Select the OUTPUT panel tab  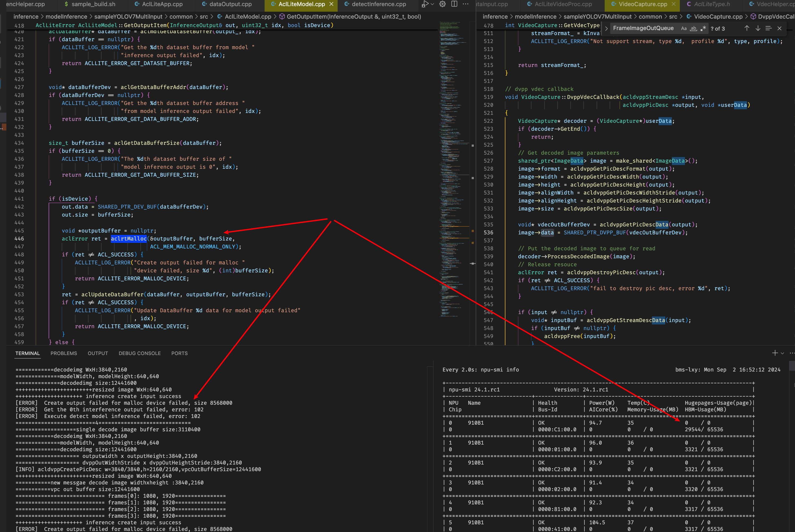[98, 353]
